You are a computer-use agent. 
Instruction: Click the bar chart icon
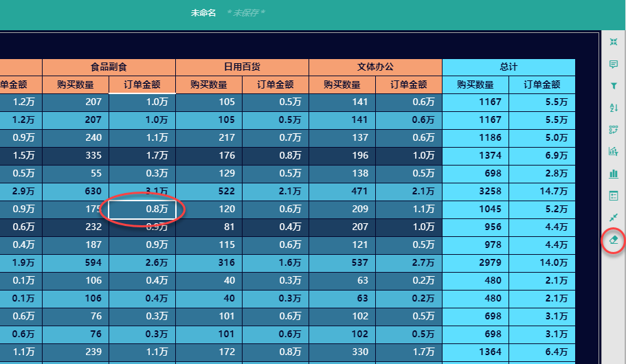click(x=614, y=174)
